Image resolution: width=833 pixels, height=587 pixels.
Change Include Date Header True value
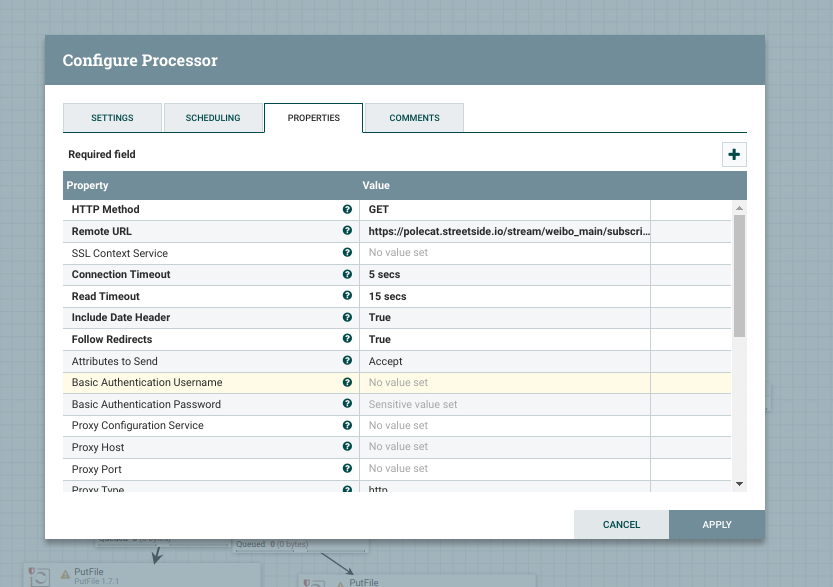pyautogui.click(x=505, y=317)
